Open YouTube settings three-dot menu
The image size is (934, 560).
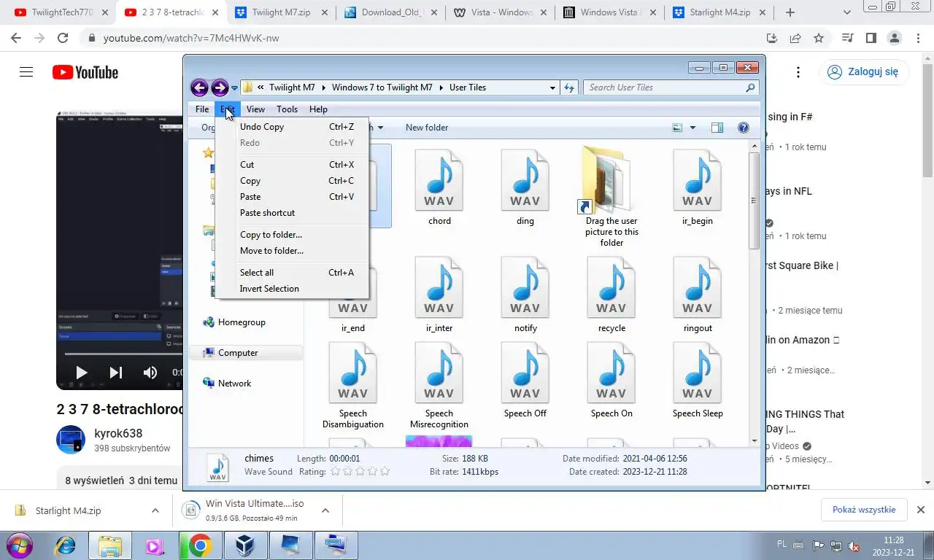click(x=798, y=72)
